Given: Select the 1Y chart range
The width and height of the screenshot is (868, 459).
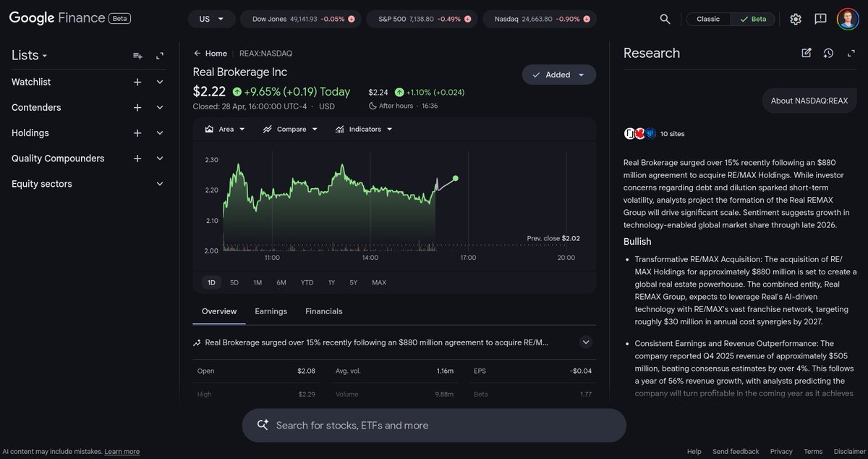Looking at the screenshot, I should coord(331,282).
